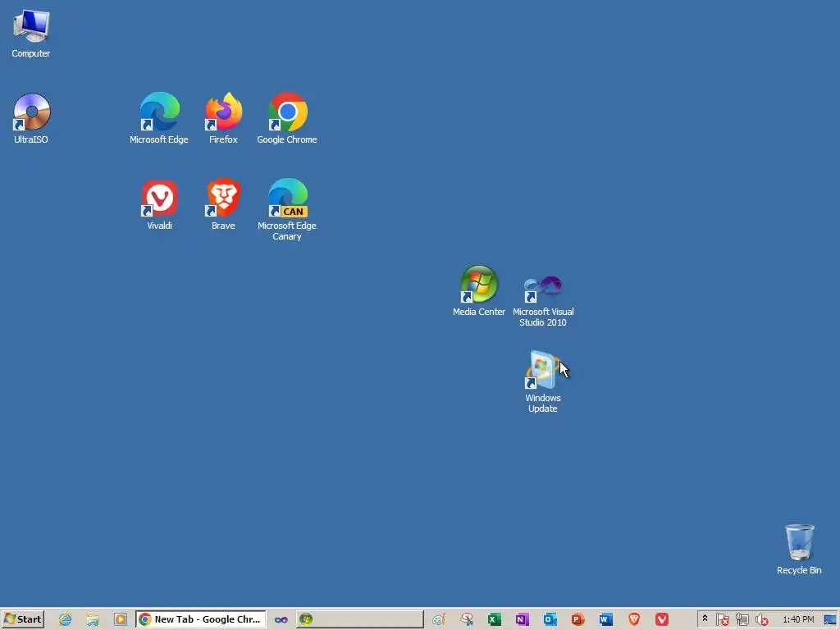Launch PowerPoint from the taskbar

point(578,620)
